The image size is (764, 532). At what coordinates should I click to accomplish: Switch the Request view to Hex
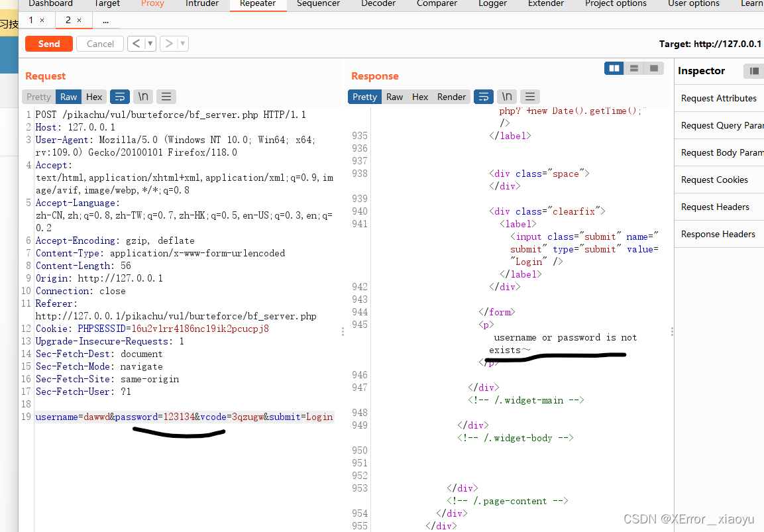pos(94,97)
